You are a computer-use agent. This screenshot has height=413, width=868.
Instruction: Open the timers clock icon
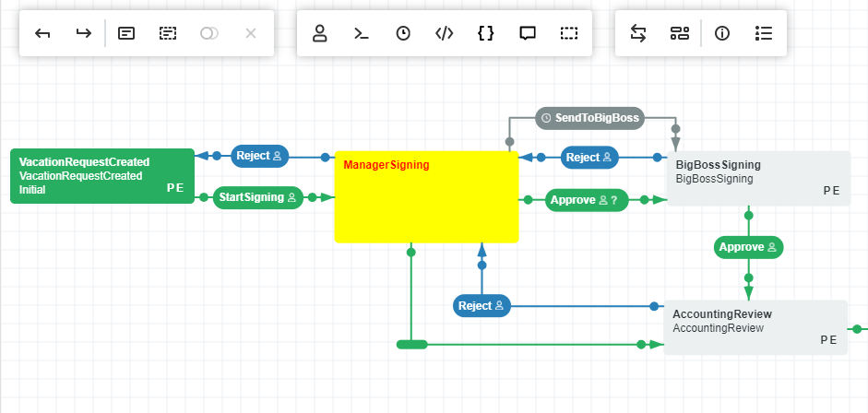[403, 34]
